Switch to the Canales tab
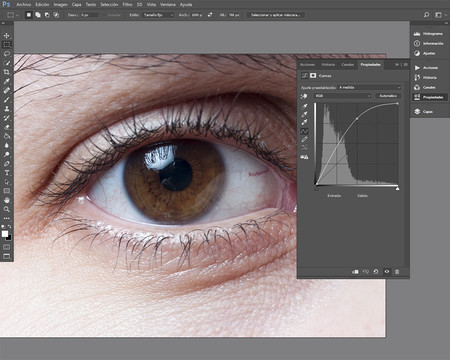 click(x=347, y=64)
